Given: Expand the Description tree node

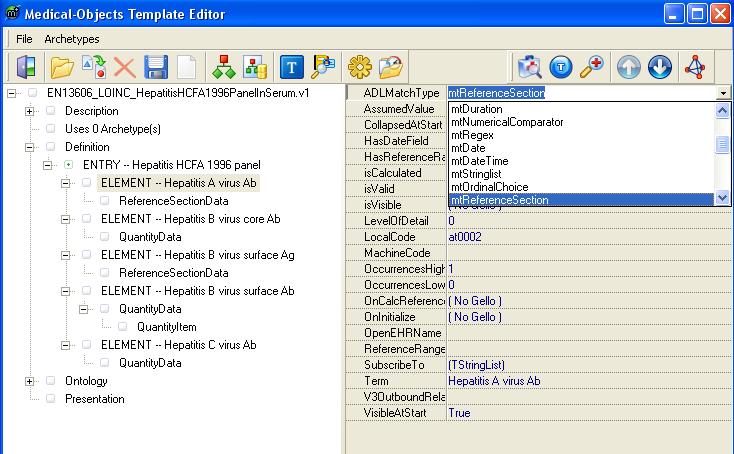Looking at the screenshot, I should point(29,111).
